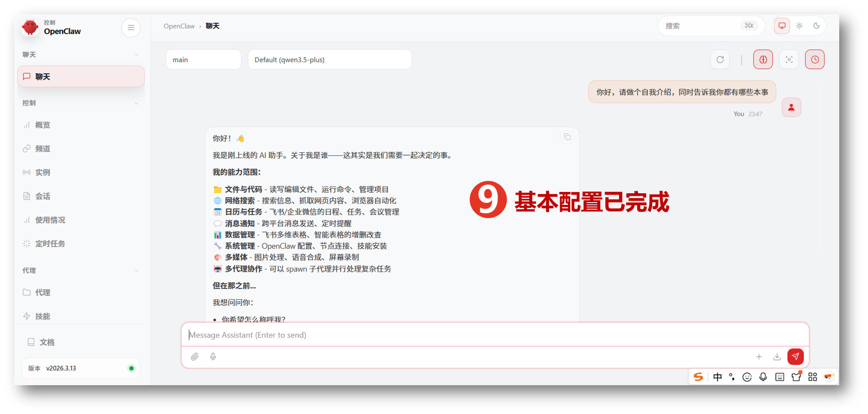Open the Default (qwen3.5-plus) model dropdown
The height and width of the screenshot is (414, 868).
click(330, 59)
